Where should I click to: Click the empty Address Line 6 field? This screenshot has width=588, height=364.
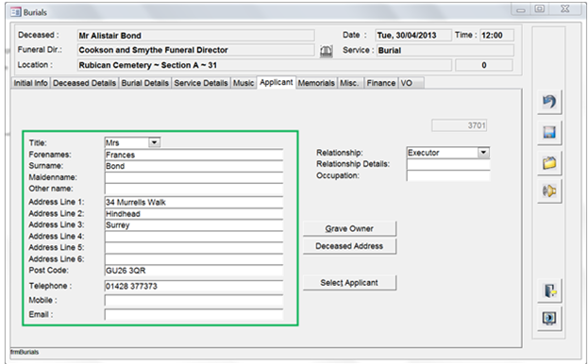(193, 259)
